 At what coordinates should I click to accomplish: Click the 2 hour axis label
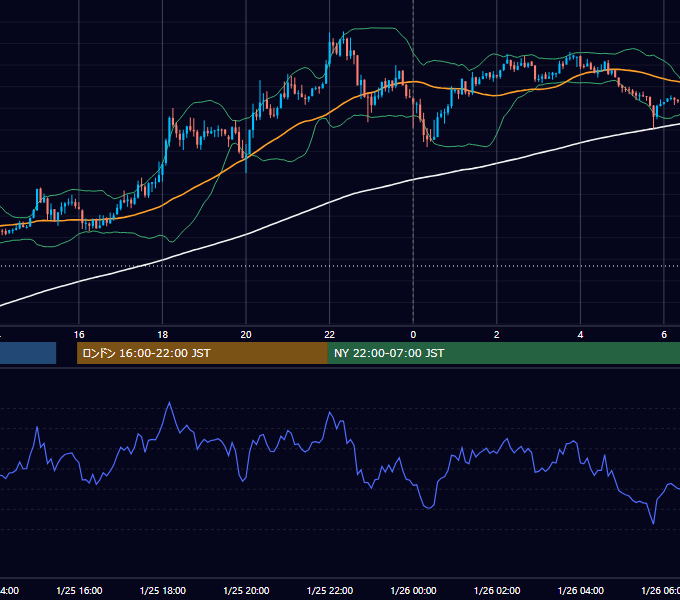tap(497, 335)
